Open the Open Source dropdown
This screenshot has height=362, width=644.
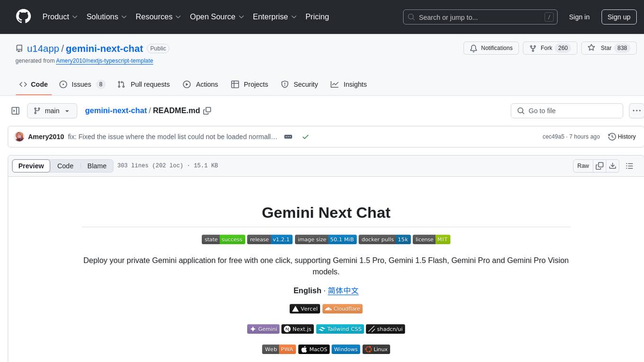coord(217,17)
